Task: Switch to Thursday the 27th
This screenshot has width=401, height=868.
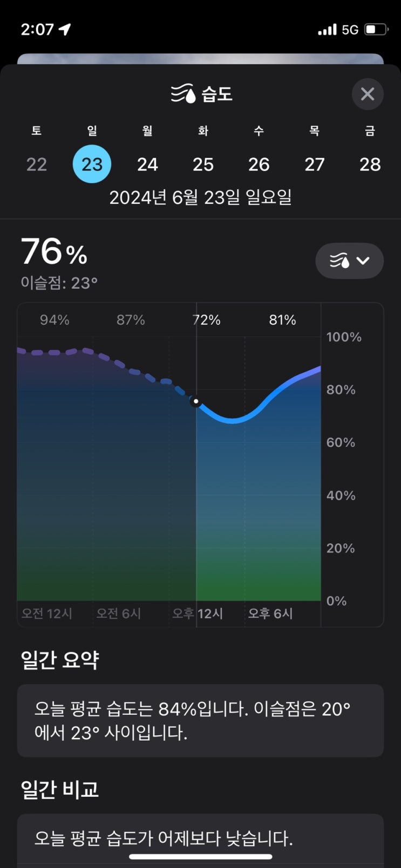Action: (x=314, y=164)
